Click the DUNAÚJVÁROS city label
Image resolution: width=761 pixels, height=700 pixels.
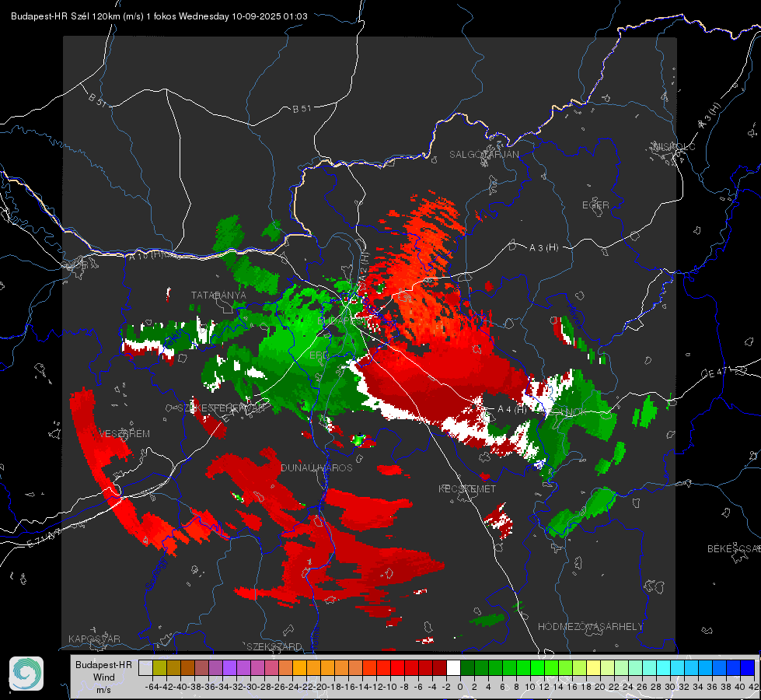(316, 467)
